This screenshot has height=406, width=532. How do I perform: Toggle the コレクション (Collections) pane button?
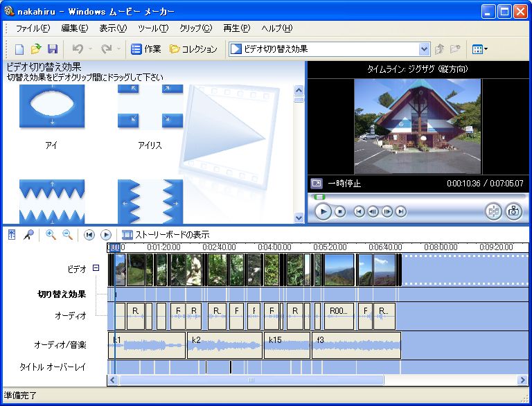coord(193,49)
